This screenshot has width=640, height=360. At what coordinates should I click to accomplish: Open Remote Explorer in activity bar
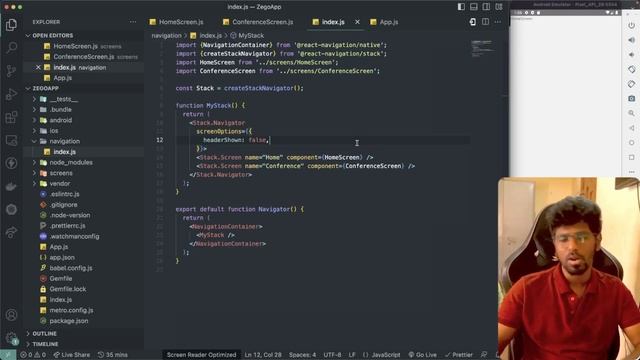click(x=11, y=140)
